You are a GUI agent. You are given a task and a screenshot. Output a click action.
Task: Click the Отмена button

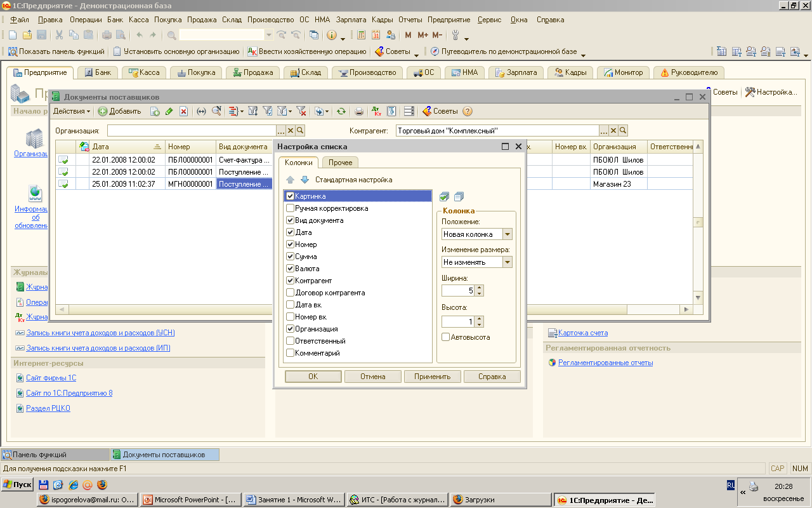pyautogui.click(x=373, y=377)
